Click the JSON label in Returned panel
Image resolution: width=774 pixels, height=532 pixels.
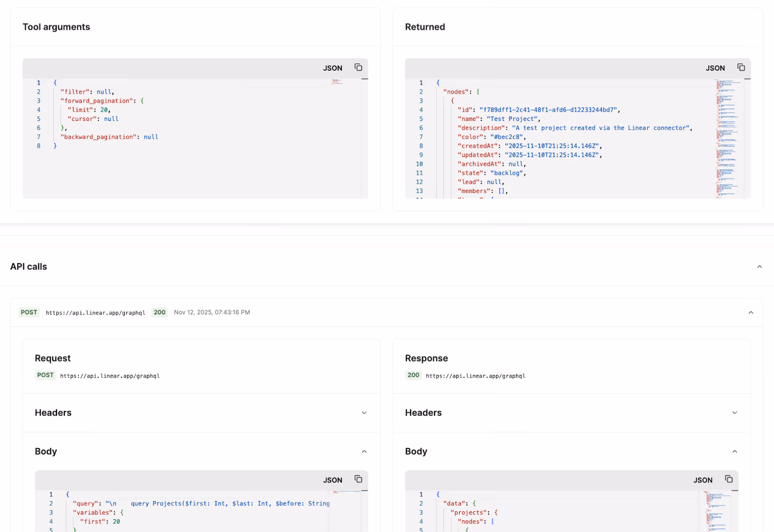pyautogui.click(x=715, y=68)
